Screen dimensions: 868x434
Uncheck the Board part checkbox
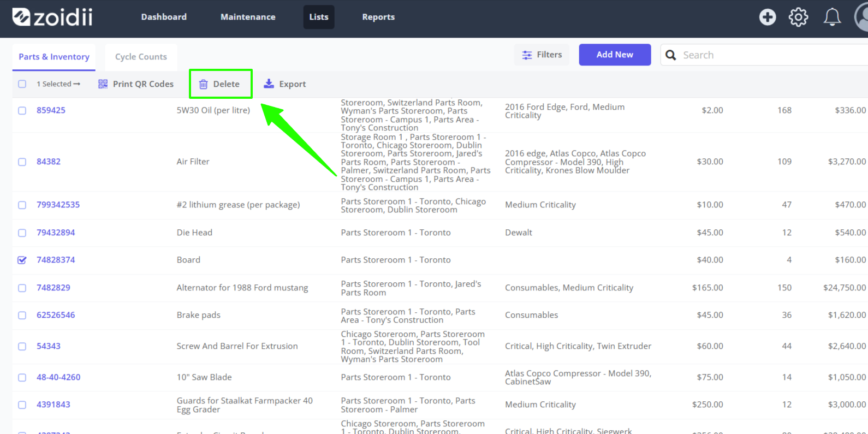tap(22, 260)
